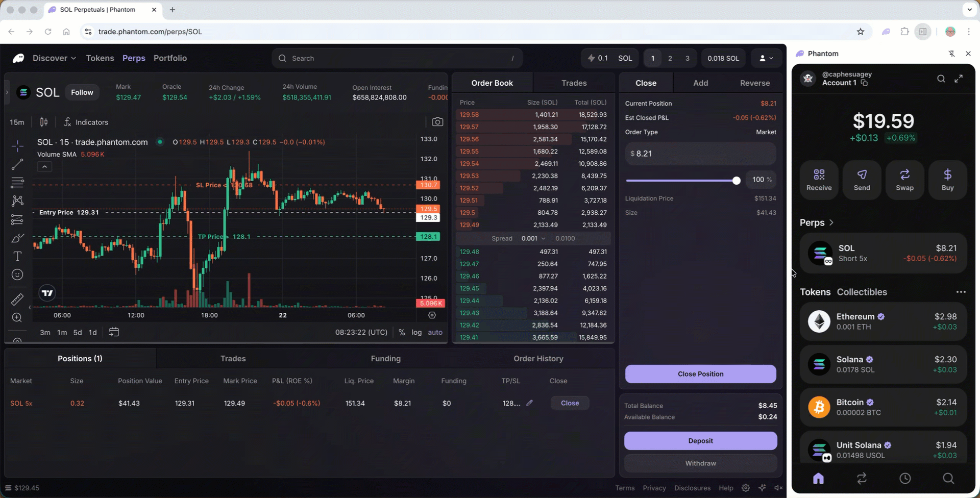The height and width of the screenshot is (498, 980).
Task: Click the Close Position button
Action: click(700, 373)
